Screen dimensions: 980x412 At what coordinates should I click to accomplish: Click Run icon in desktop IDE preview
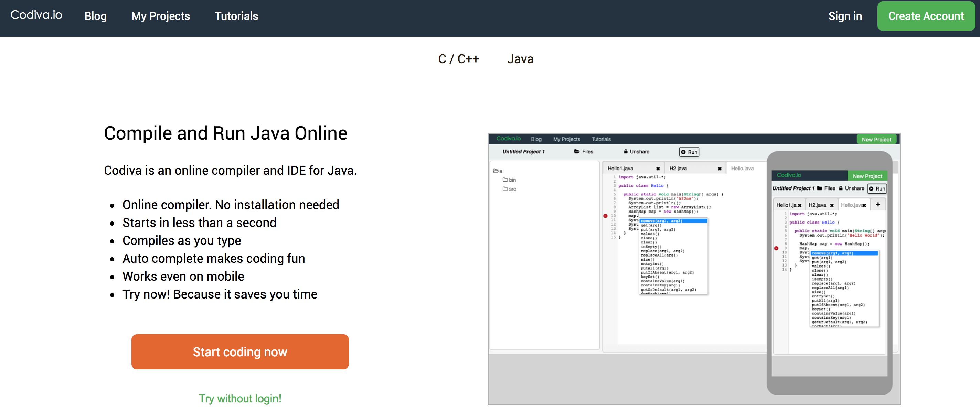pos(683,152)
